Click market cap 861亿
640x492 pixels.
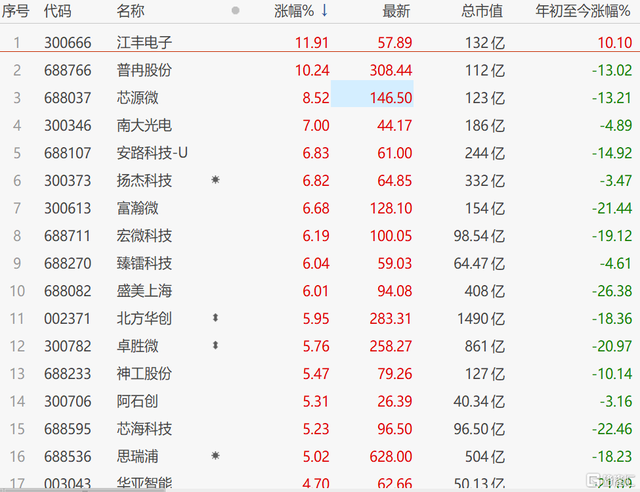485,346
